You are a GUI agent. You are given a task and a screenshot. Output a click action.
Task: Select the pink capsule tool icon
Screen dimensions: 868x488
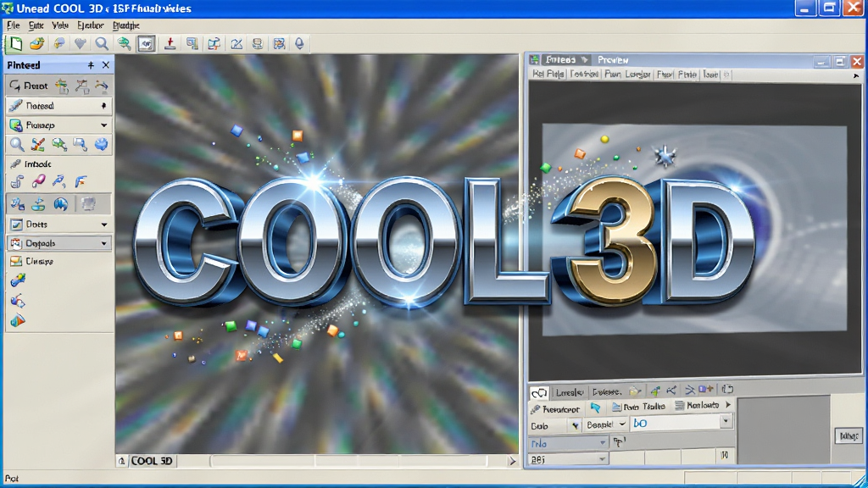[x=38, y=181]
